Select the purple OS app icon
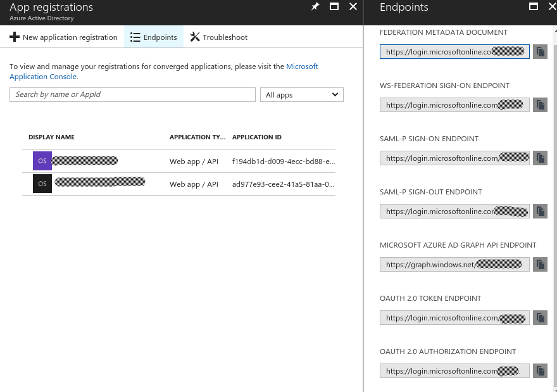557x392 pixels. coord(42,161)
